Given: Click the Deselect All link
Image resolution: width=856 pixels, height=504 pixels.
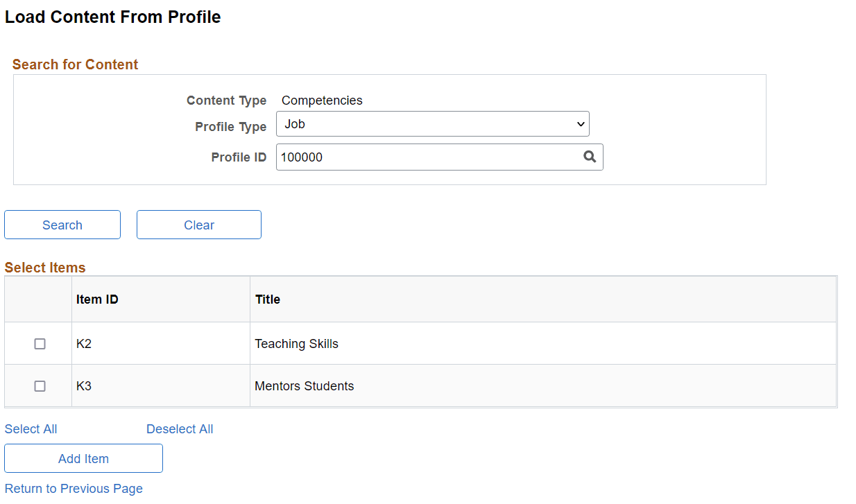Looking at the screenshot, I should 179,428.
